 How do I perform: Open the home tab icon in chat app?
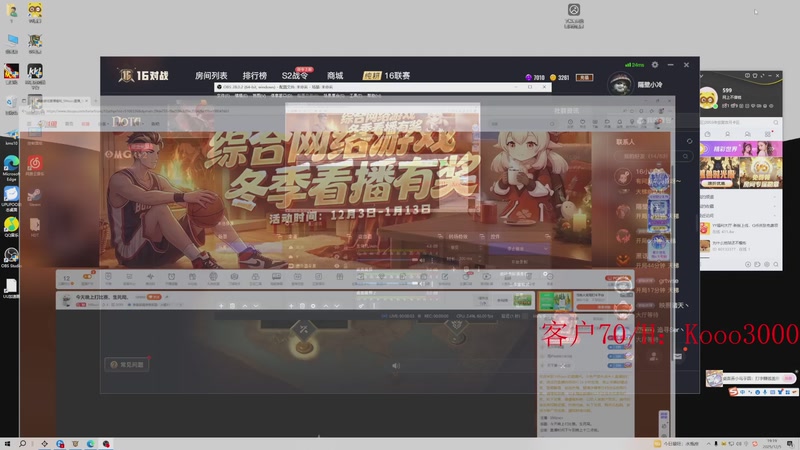coord(707,134)
